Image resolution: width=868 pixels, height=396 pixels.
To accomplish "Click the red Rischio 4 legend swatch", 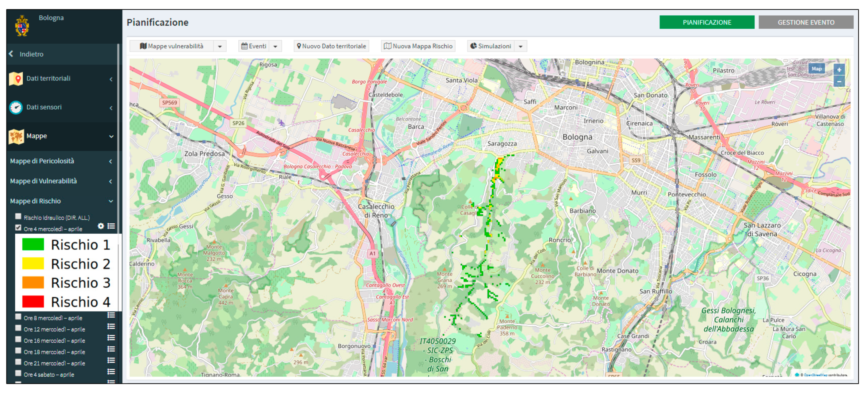I will pos(33,302).
